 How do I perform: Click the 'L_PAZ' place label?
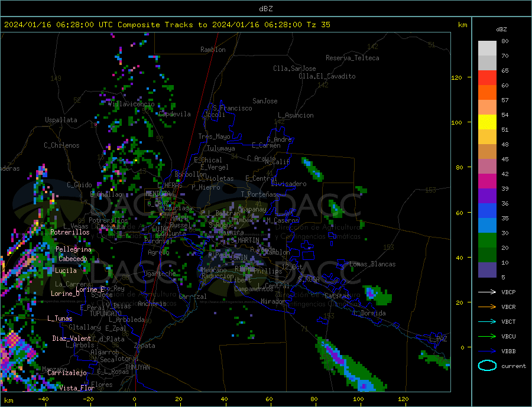(438, 339)
